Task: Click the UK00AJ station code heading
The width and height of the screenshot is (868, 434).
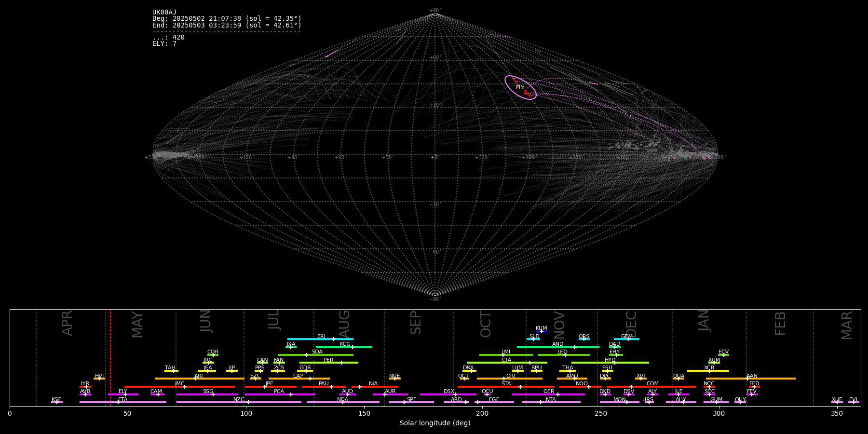Action: (164, 13)
